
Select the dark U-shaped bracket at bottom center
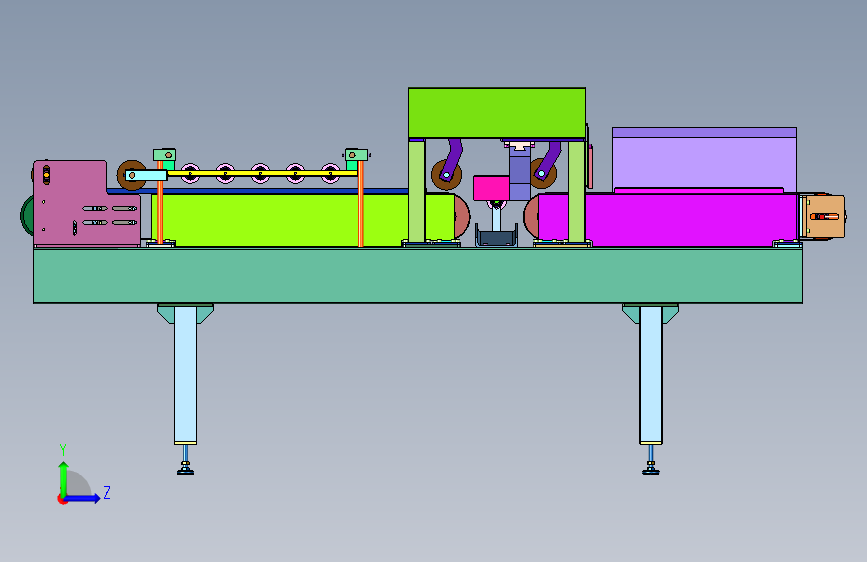tap(497, 237)
